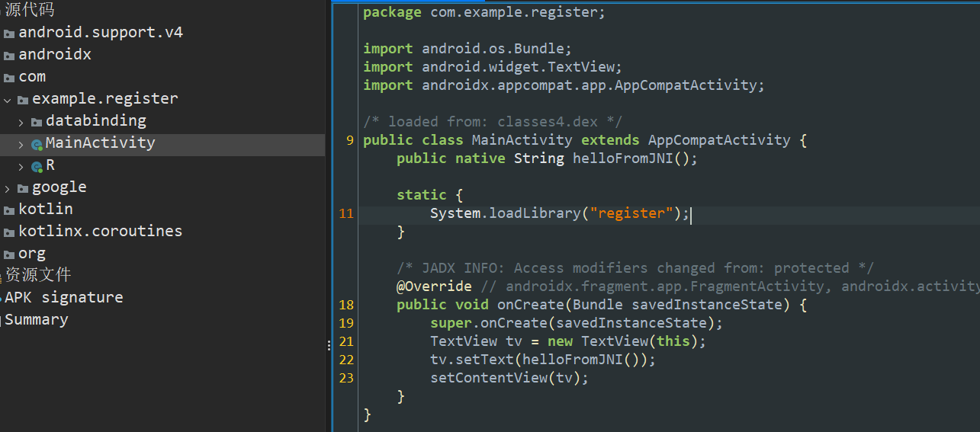Click the 'TextView tv = new TextView(this)' line
This screenshot has width=980, height=432.
568,341
